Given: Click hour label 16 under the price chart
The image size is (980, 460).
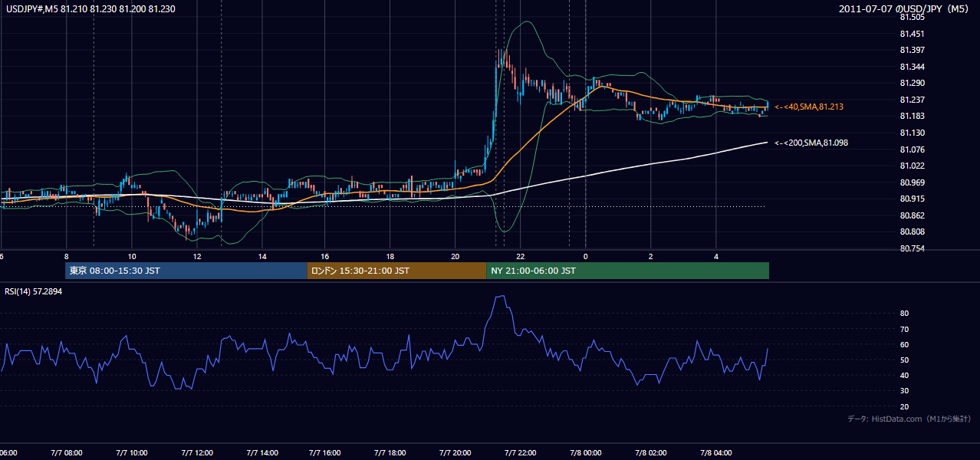Looking at the screenshot, I should click(x=325, y=256).
